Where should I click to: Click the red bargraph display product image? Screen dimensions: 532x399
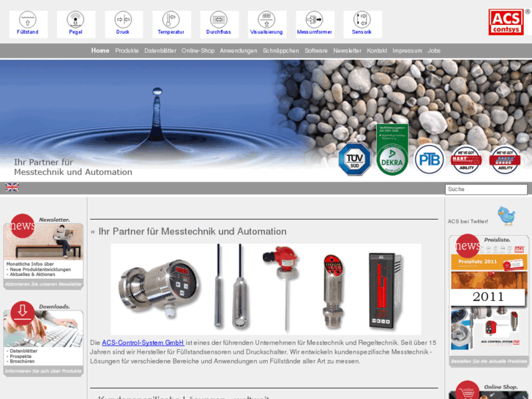click(386, 291)
